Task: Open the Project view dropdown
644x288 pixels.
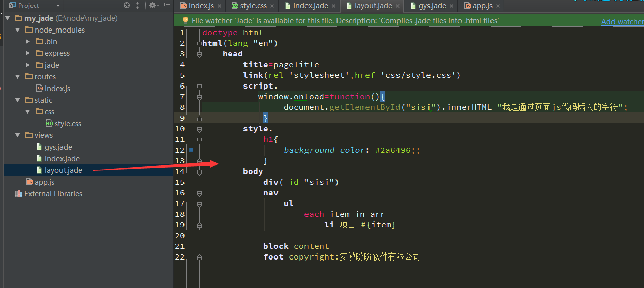Action: point(58,6)
